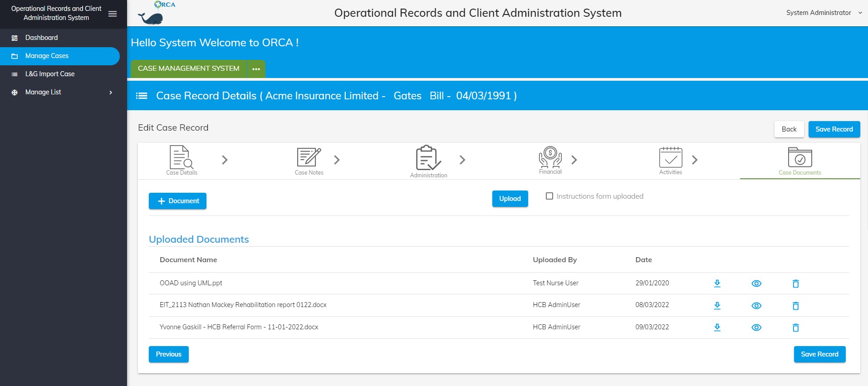Viewport: 868px width, 386px height.
Task: Delete the Yvonne Gaskill referral form document
Action: click(795, 327)
